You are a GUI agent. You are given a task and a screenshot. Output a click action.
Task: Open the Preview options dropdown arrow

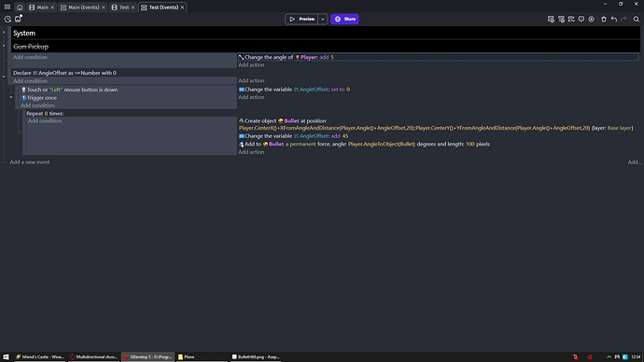pyautogui.click(x=322, y=19)
